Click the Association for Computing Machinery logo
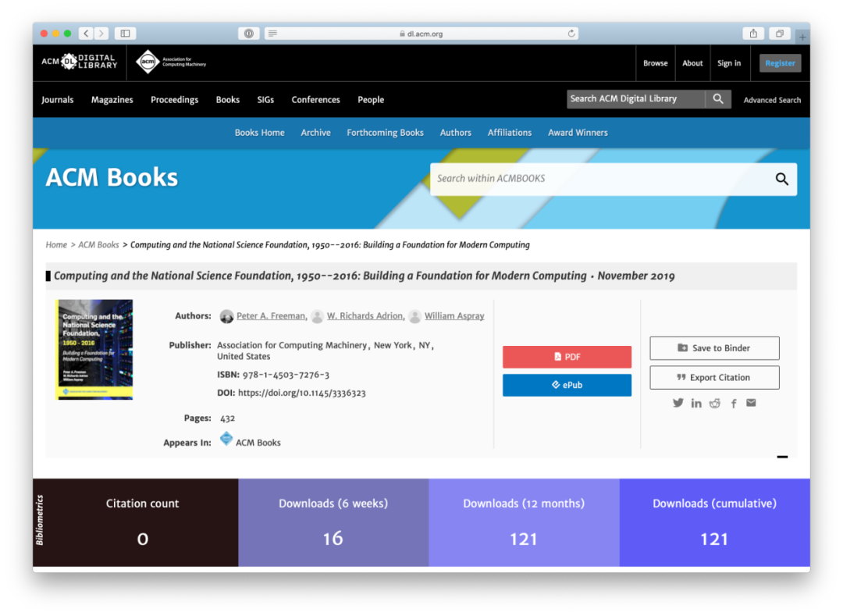The image size is (843, 616). point(171,62)
